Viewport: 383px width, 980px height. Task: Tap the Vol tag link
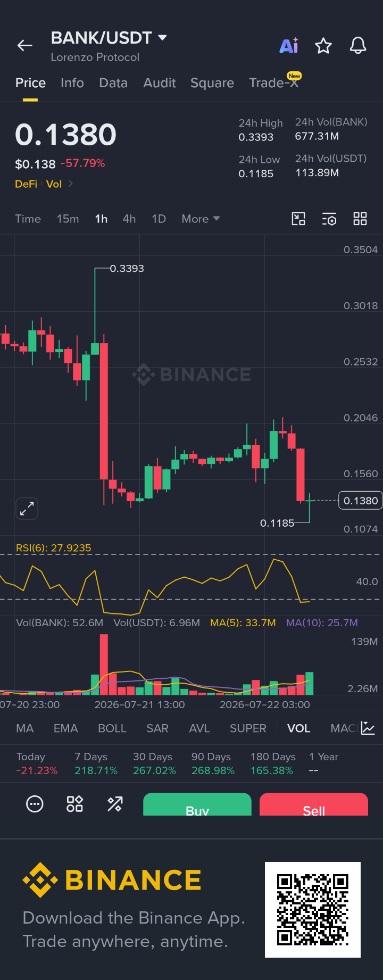pos(54,184)
